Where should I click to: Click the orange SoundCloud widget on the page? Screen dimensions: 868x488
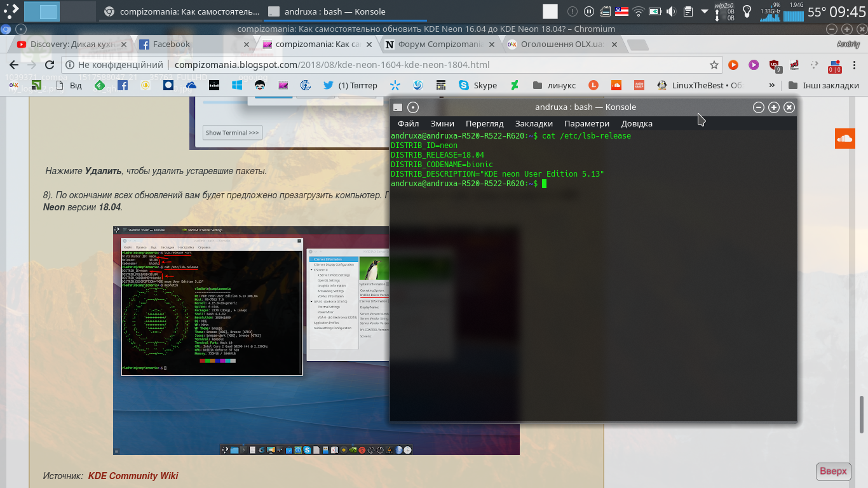844,139
